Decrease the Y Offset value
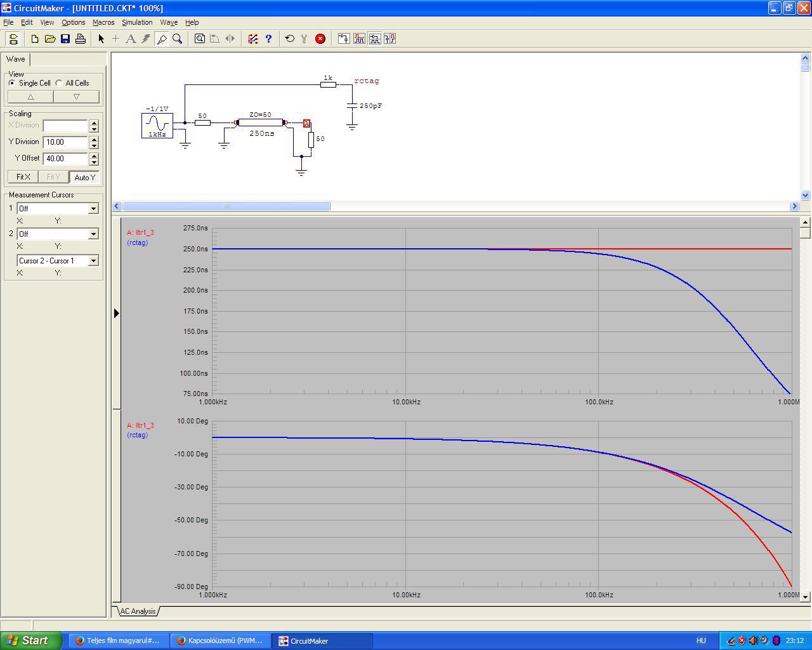The width and height of the screenshot is (812, 650). point(94,162)
